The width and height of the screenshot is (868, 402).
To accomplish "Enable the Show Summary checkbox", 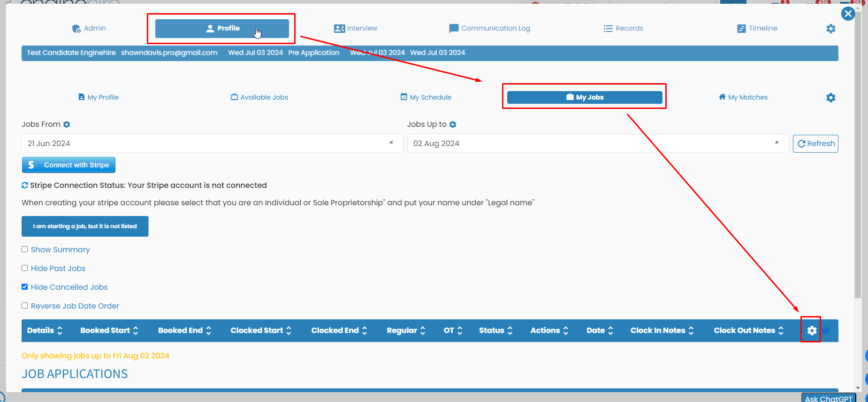I will click(x=25, y=249).
